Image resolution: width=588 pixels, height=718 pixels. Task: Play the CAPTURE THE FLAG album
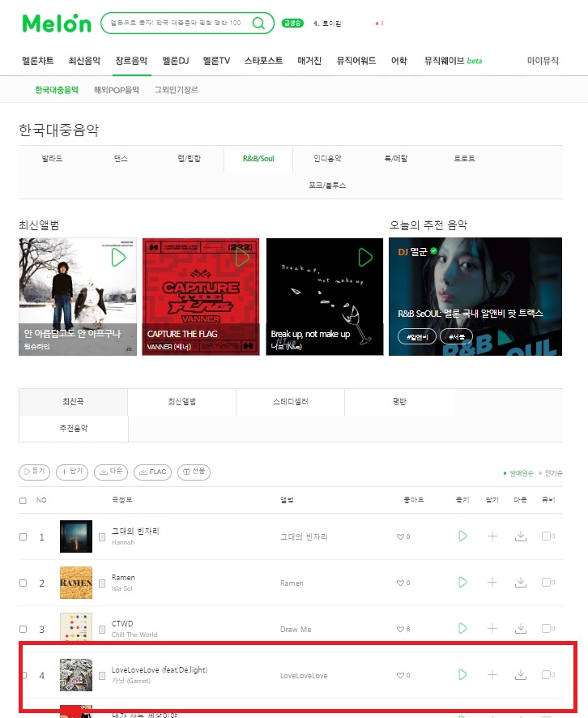(x=242, y=258)
